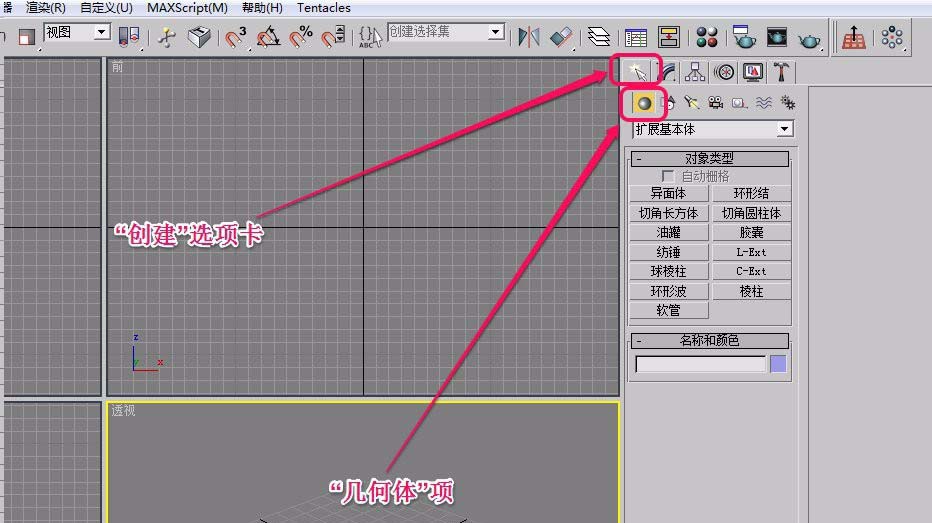Select the Lights category icon
The image size is (932, 523).
[x=691, y=103]
